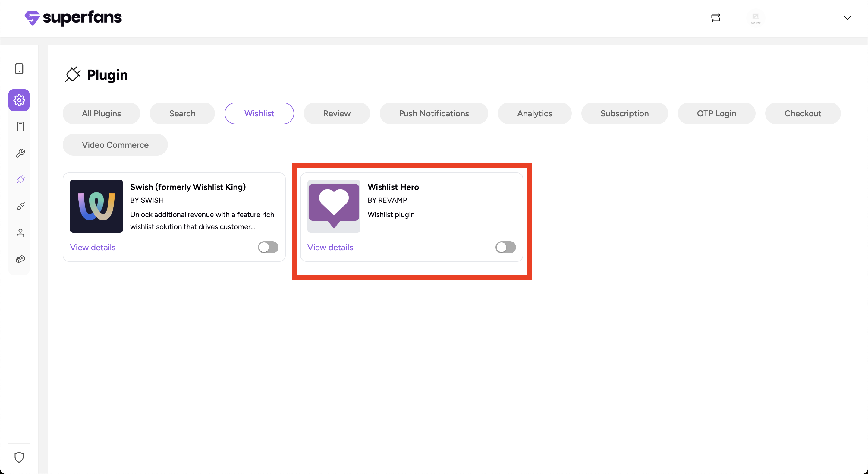Image resolution: width=868 pixels, height=474 pixels.
Task: Switch to the All Plugins tab
Action: pyautogui.click(x=101, y=113)
